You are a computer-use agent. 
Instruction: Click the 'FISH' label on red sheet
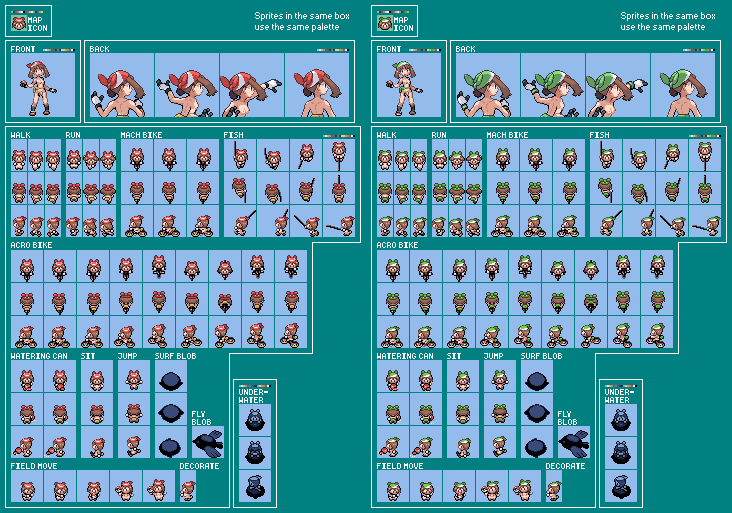click(x=233, y=135)
